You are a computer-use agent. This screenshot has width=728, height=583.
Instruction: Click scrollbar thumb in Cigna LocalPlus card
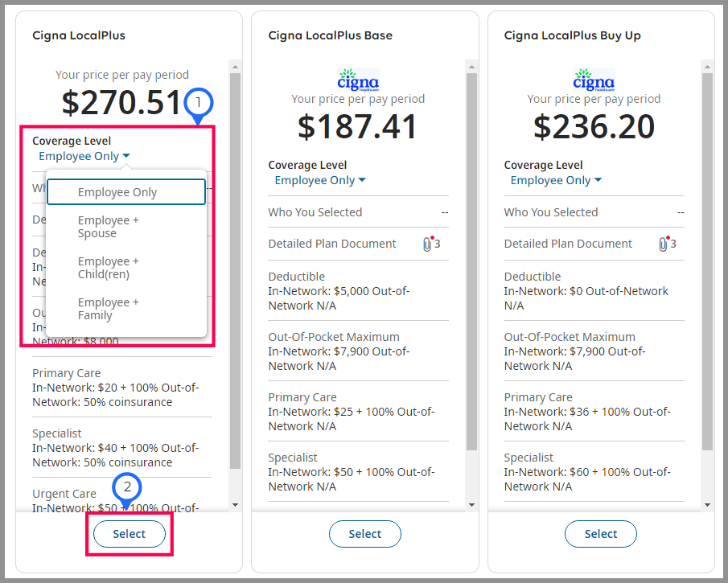point(235,271)
